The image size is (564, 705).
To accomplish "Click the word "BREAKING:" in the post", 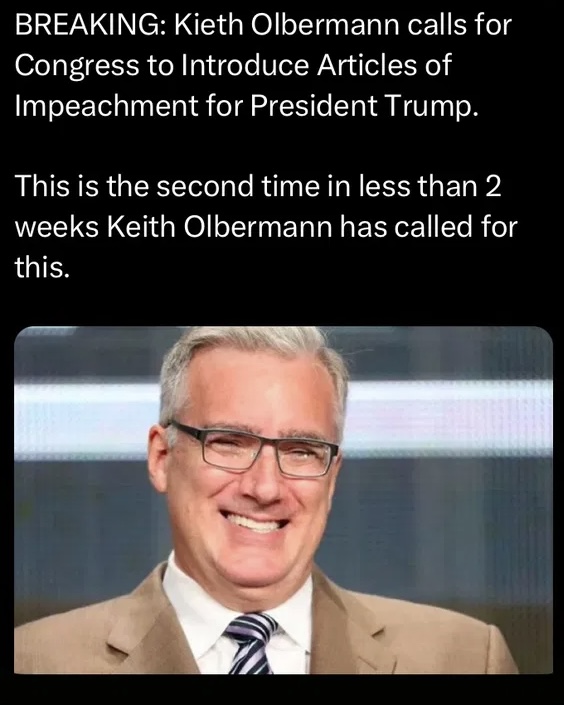I will coord(91,25).
